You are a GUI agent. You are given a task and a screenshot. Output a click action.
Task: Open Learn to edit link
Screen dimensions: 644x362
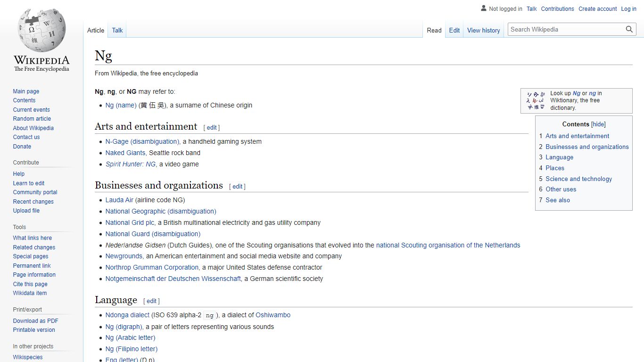click(29, 183)
